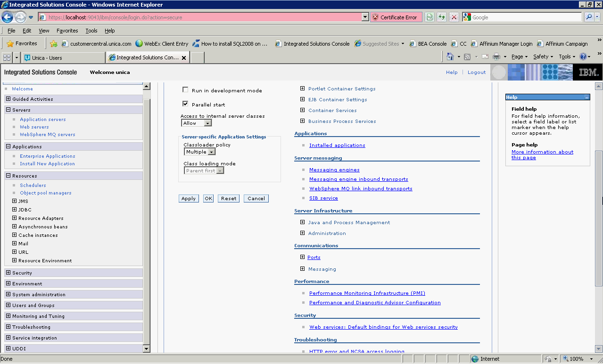Open the address bar URL dropdown
This screenshot has height=364, width=603.
point(365,17)
